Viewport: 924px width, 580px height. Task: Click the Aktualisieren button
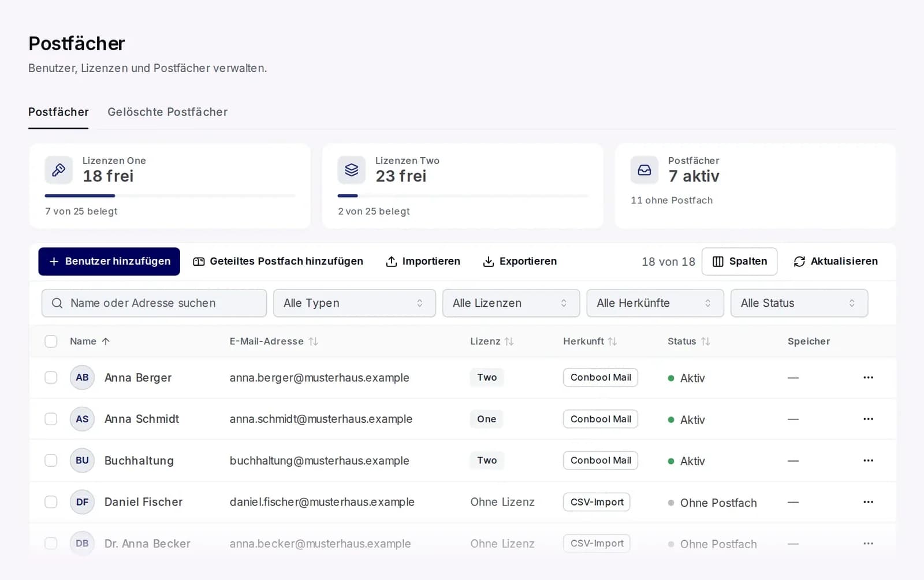(x=836, y=262)
